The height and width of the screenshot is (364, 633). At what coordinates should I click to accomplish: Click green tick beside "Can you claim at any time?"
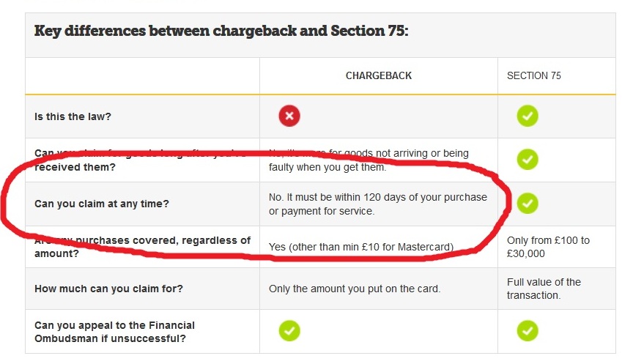(x=527, y=203)
